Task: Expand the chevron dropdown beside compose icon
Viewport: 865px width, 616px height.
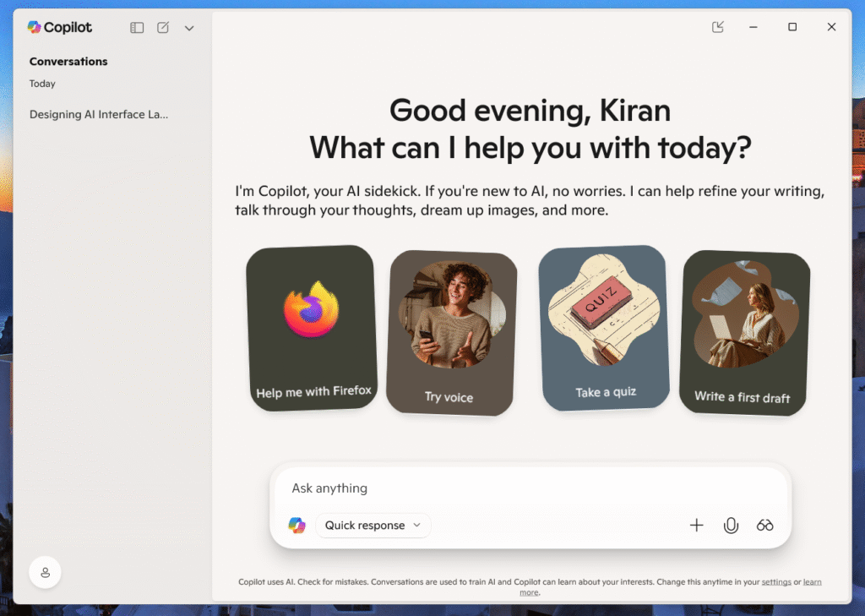Action: pyautogui.click(x=189, y=28)
